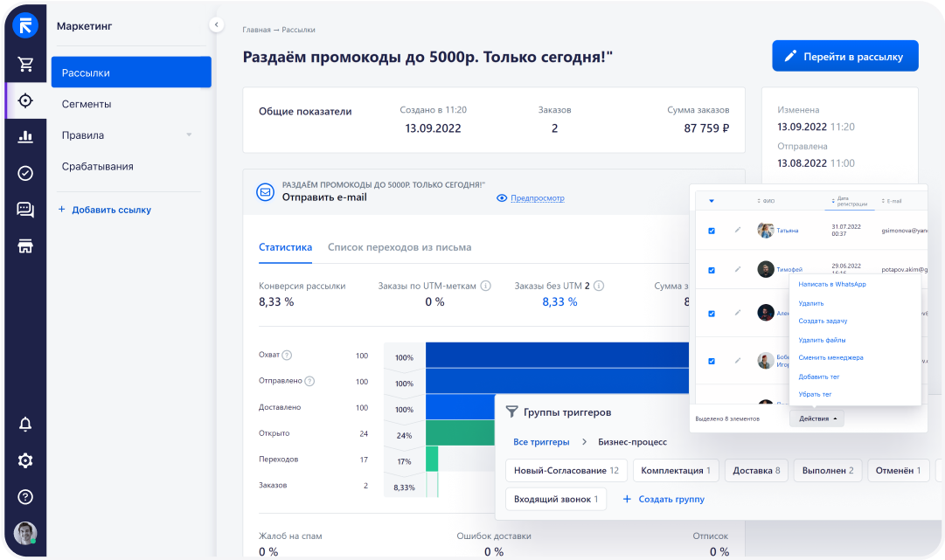This screenshot has height=560, width=945.
Task: Uncheck the checkbox in the fourth customer row
Action: [712, 362]
